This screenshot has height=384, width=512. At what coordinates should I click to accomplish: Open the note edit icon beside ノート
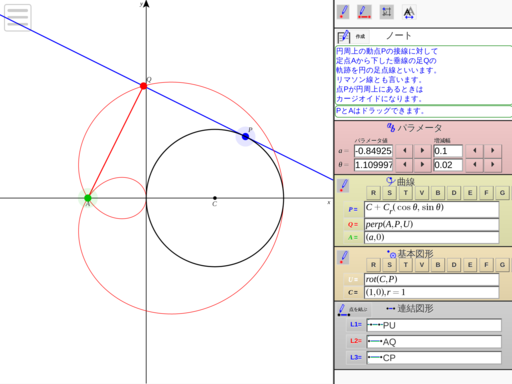344,36
